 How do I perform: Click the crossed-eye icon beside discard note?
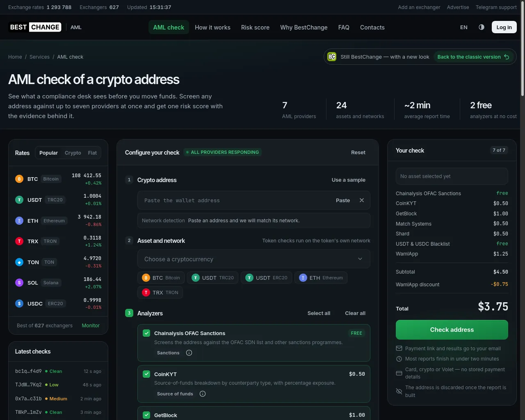pos(399,391)
